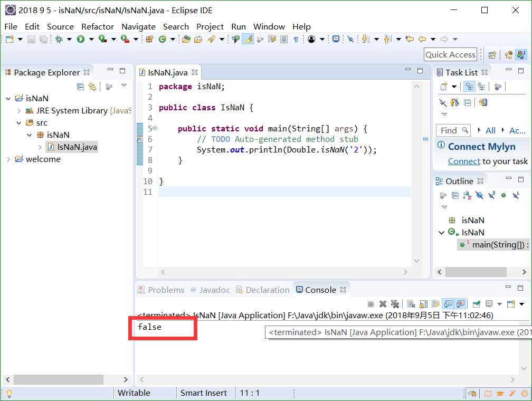Toggle Categorized view in Task List
Image resolution: width=532 pixels, height=401 pixels.
tap(470, 87)
